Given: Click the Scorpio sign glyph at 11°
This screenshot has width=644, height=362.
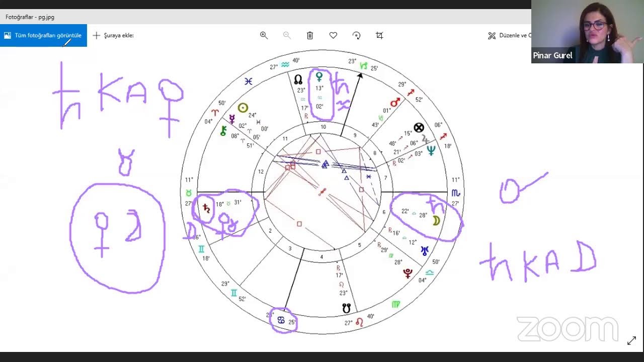Looking at the screenshot, I should click(x=455, y=193).
